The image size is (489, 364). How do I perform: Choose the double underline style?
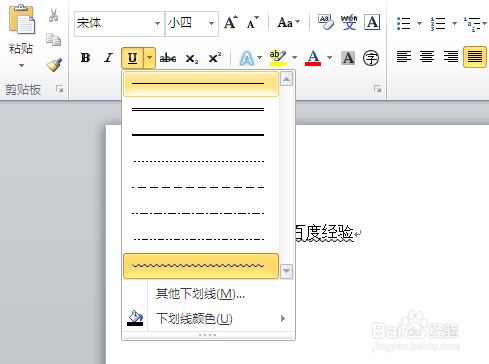(201, 109)
